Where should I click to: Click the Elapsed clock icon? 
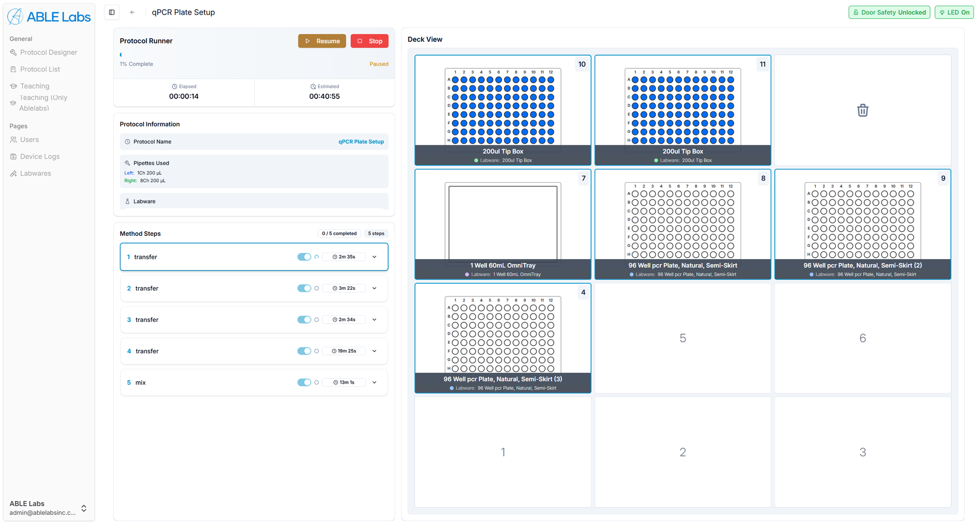(175, 87)
